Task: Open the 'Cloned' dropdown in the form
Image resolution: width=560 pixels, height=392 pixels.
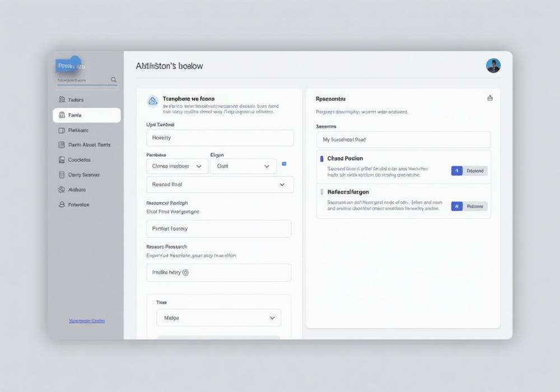Action: click(177, 166)
